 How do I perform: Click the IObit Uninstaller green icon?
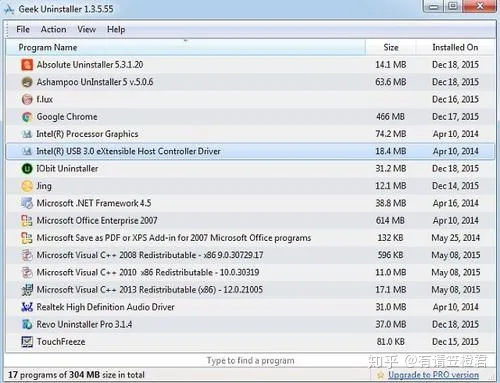point(27,169)
